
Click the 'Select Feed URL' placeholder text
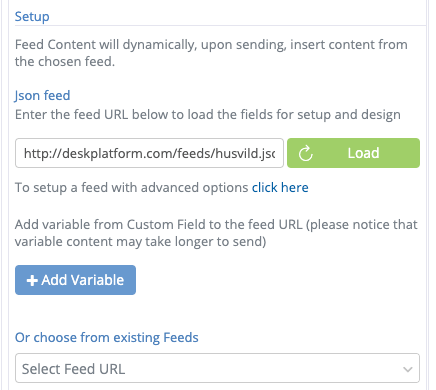73,369
